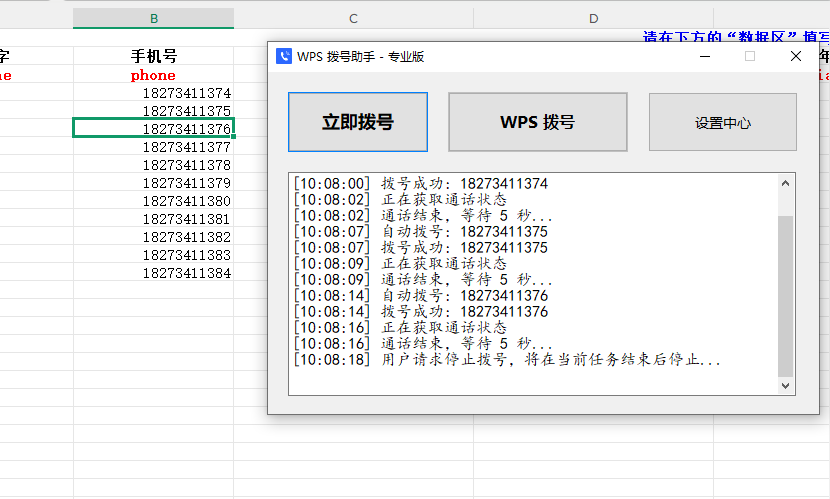Screen dimensions: 830x499
Task: Click log line 10:08:07 拨号成功
Action: 421,248
